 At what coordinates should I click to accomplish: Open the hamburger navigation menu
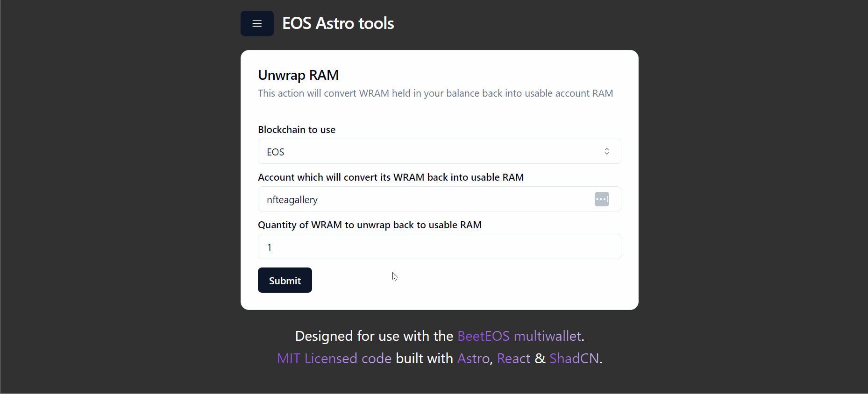(257, 23)
